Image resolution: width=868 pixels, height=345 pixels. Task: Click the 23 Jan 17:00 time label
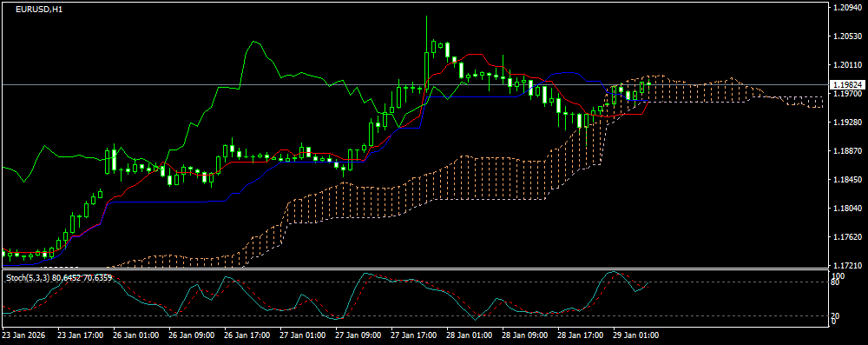pyautogui.click(x=81, y=335)
